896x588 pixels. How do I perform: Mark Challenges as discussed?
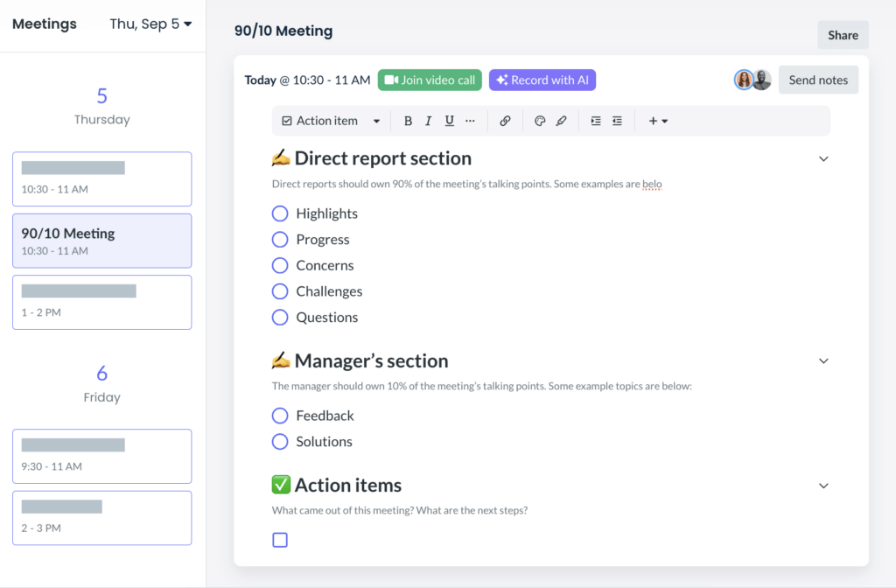[280, 291]
